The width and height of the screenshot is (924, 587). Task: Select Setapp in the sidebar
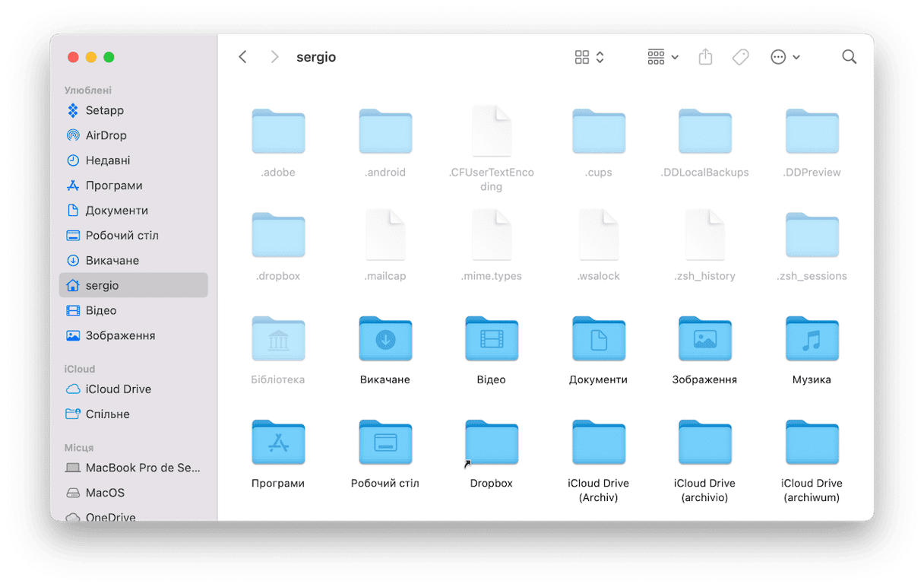pyautogui.click(x=104, y=110)
